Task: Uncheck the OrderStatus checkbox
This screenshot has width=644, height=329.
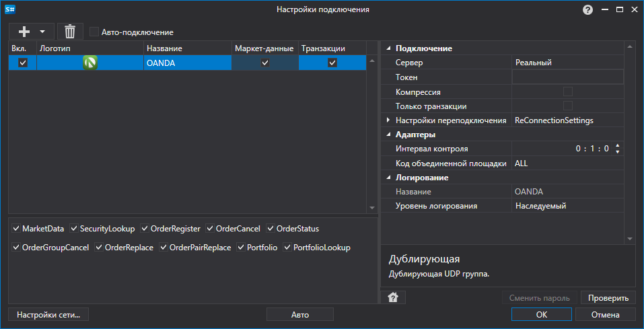Action: (x=271, y=228)
